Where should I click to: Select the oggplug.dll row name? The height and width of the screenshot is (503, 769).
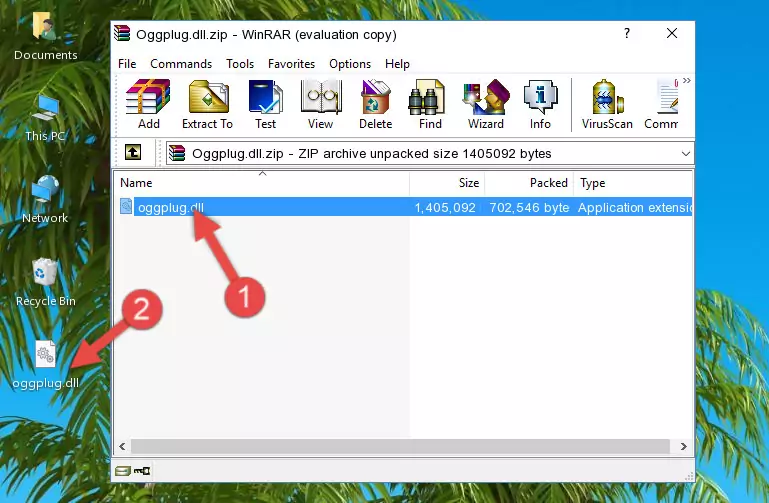171,207
